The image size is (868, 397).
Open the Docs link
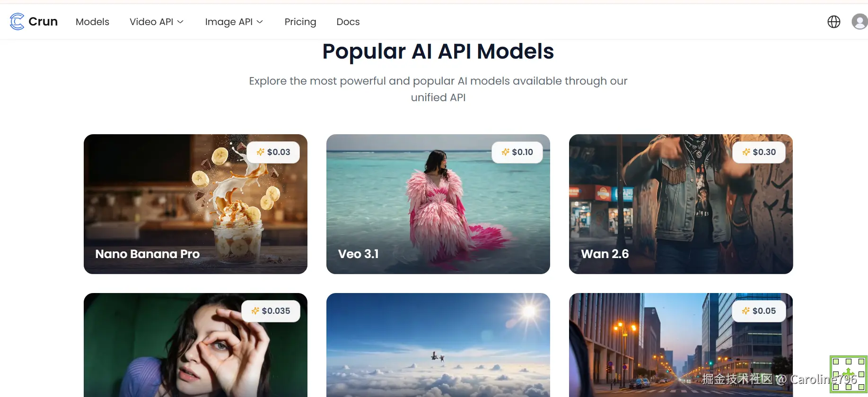point(348,22)
